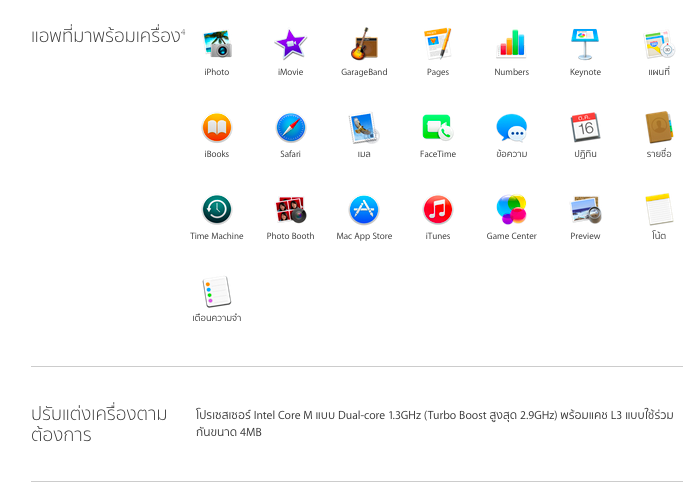Viewport: 688px width, 489px height.
Task: Open the Messages (ข้อความ) bubble icon
Action: tap(512, 127)
